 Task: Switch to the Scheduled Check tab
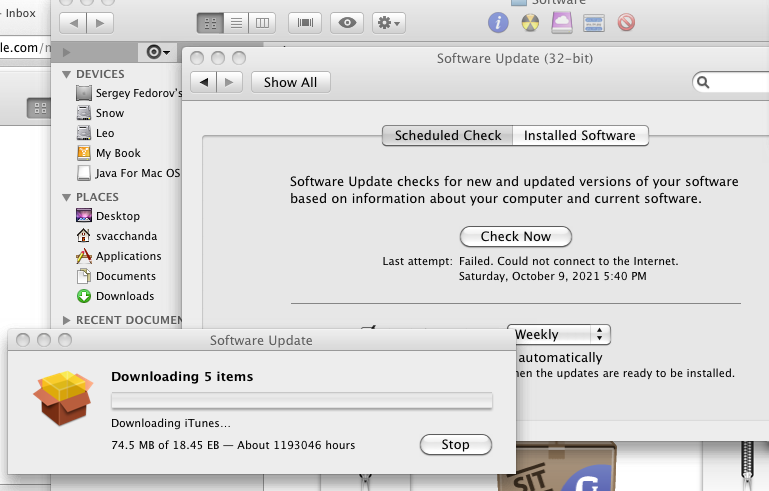[x=447, y=135]
